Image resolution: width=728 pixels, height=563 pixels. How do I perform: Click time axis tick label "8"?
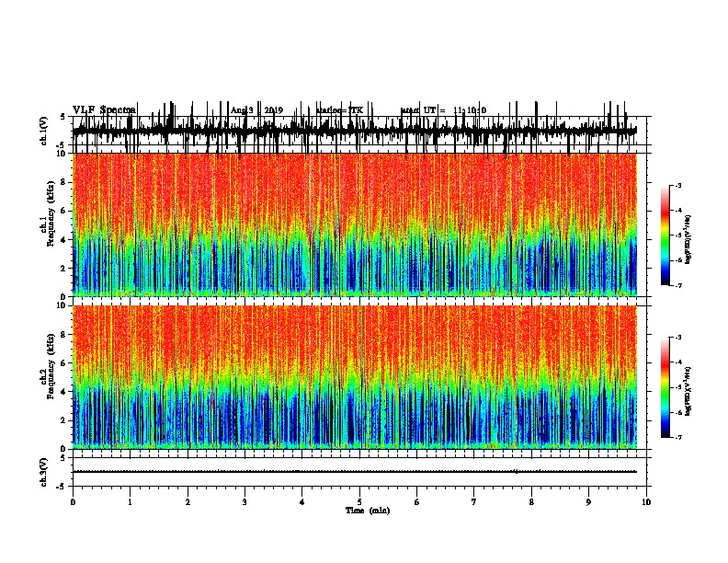click(531, 502)
